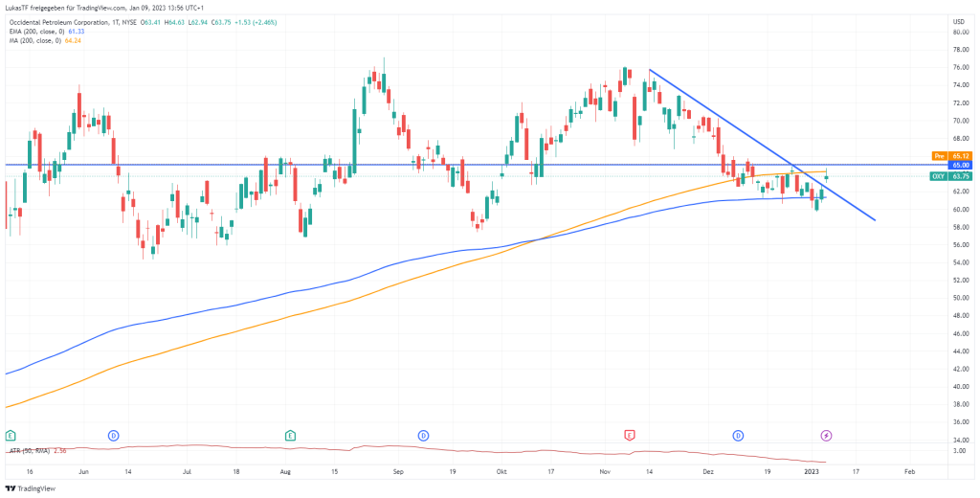The height and width of the screenshot is (498, 980).
Task: Click the green OXY 63.75 price label
Action: pyautogui.click(x=947, y=176)
